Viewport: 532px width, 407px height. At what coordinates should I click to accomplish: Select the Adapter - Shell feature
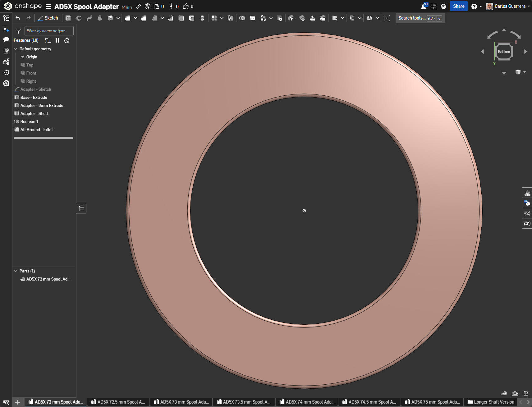[34, 113]
